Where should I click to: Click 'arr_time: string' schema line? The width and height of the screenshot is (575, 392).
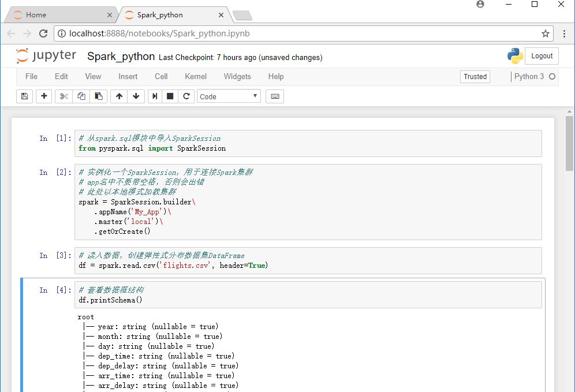point(159,375)
